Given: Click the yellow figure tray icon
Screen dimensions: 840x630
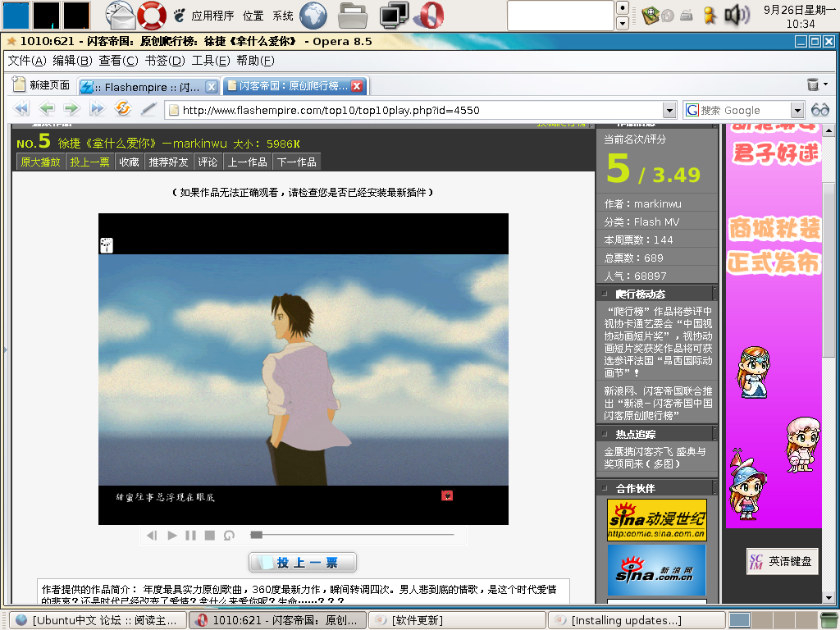Looking at the screenshot, I should [x=710, y=16].
